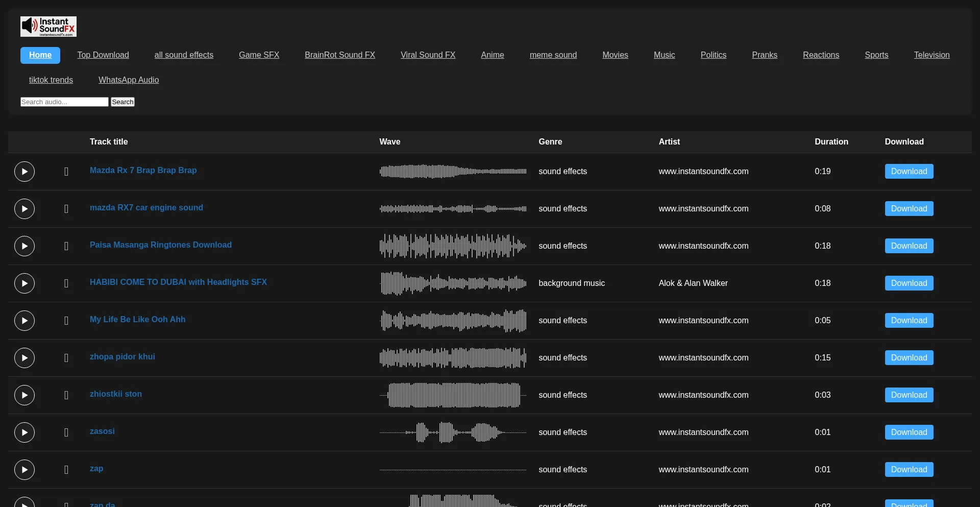Switch to the Music category

point(664,55)
